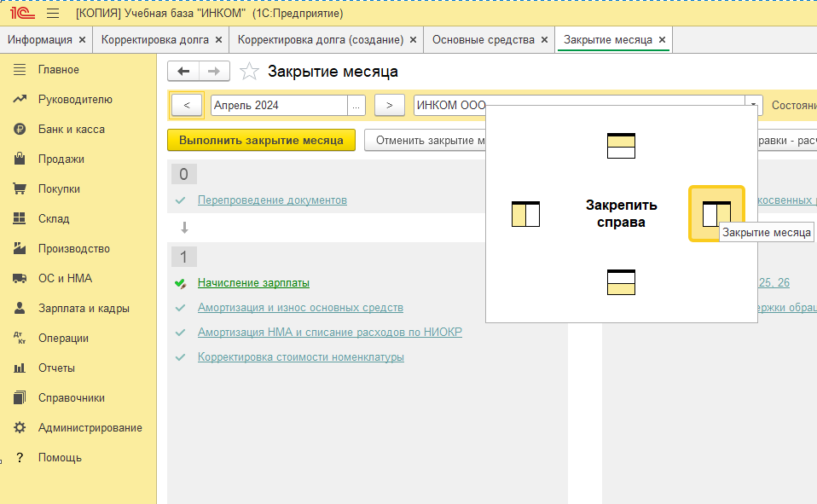Open the Администрирование settings section
Viewport: 817px width, 504px height.
pyautogui.click(x=90, y=428)
